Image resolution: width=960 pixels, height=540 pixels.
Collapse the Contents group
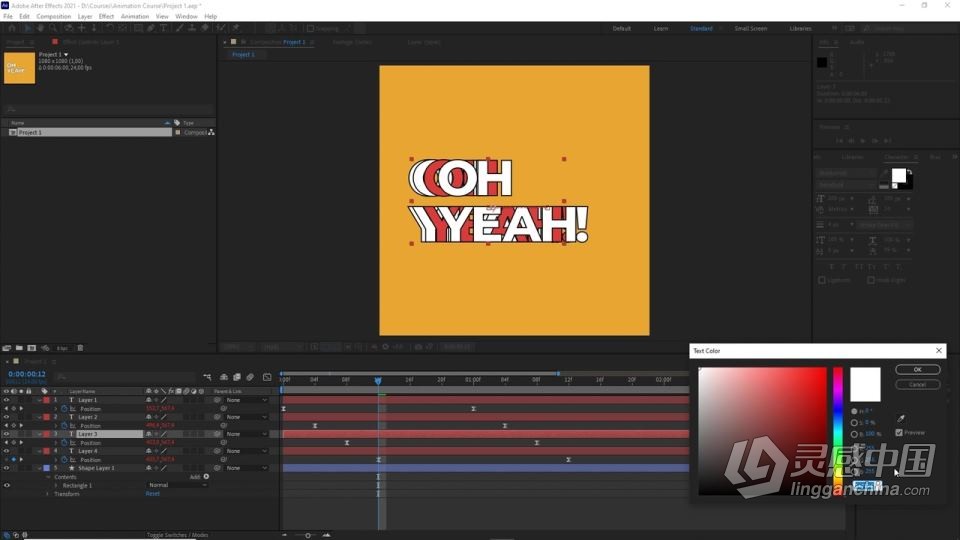(48, 476)
